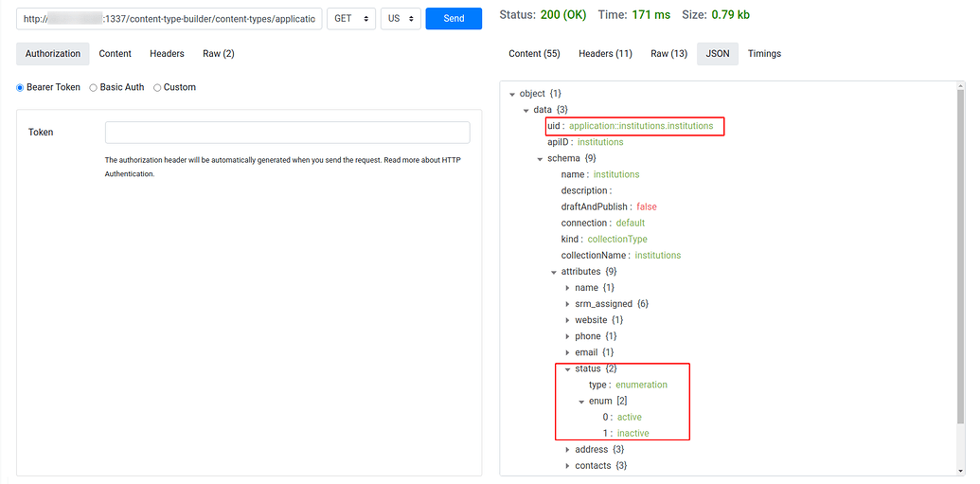Click the enum value active
Viewport: 980px width, 484px height.
click(x=630, y=418)
